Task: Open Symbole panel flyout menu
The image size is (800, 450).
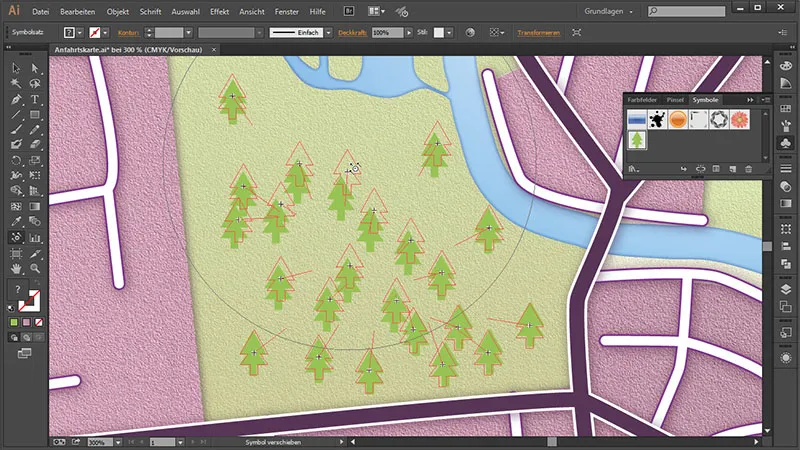Action: click(x=765, y=100)
